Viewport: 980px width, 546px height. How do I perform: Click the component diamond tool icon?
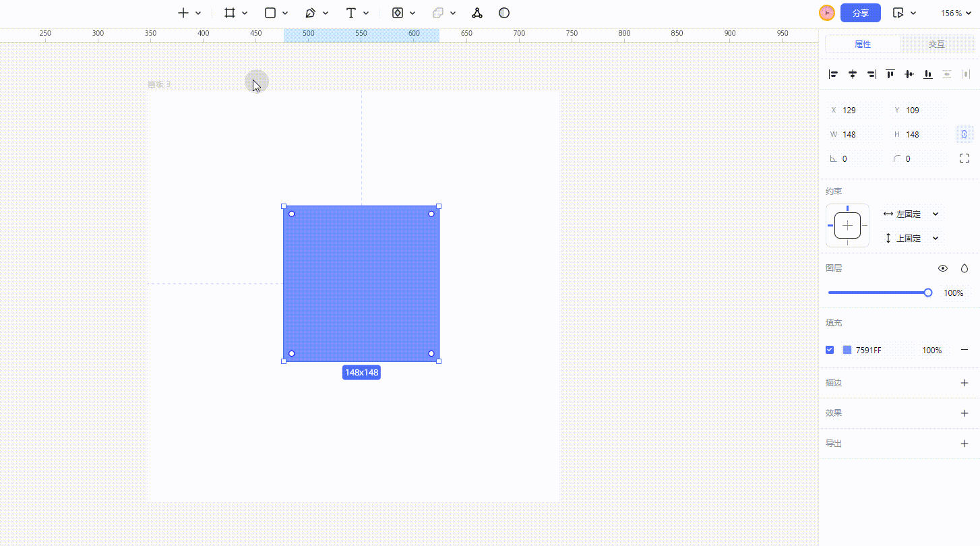pyautogui.click(x=398, y=13)
